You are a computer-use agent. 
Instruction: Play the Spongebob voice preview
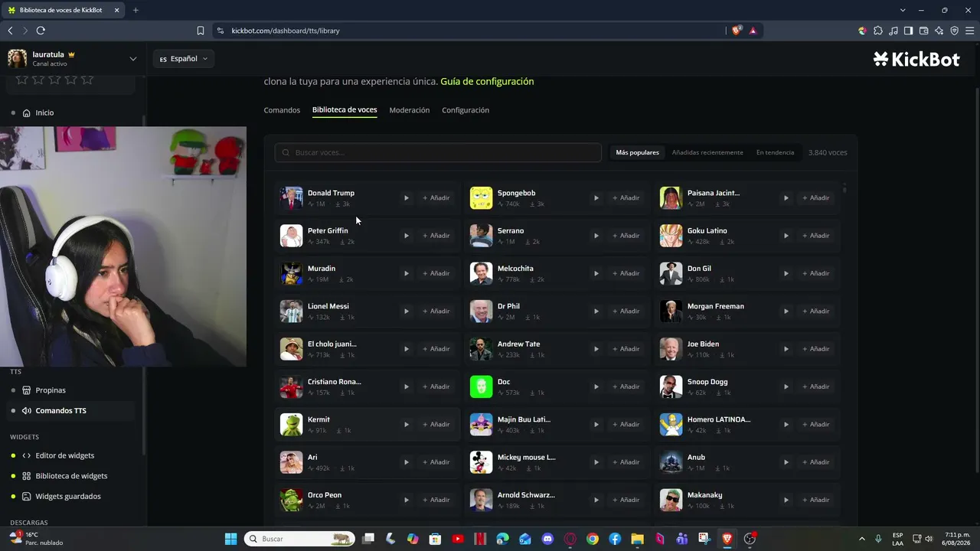click(x=596, y=198)
